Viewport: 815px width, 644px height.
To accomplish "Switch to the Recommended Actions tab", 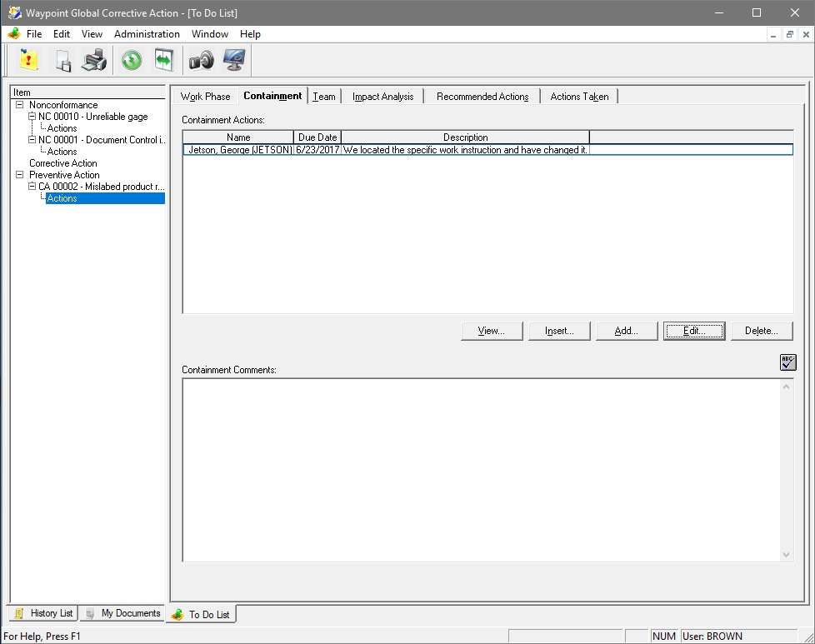I will 482,96.
